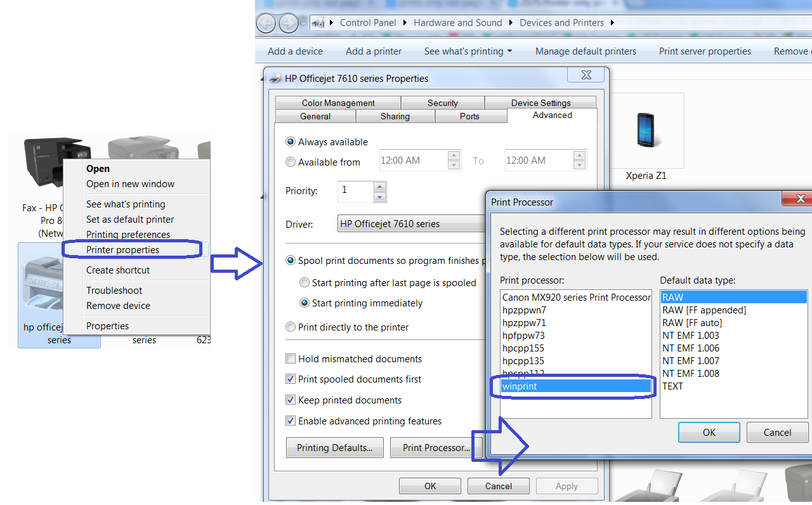Select winprint in the Print processor list
Viewport: 812px width, 505px height.
[x=576, y=386]
